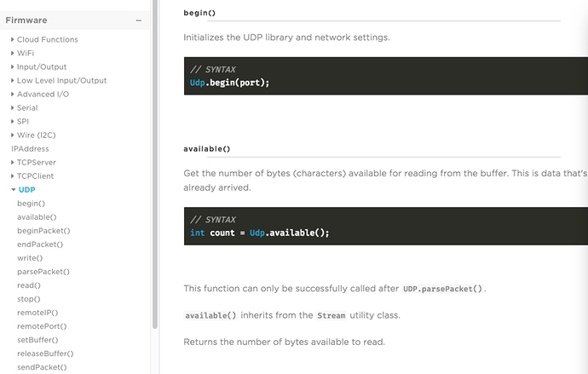588x374 pixels.
Task: Go to beginPacket() in sidebar
Action: coord(43,231)
